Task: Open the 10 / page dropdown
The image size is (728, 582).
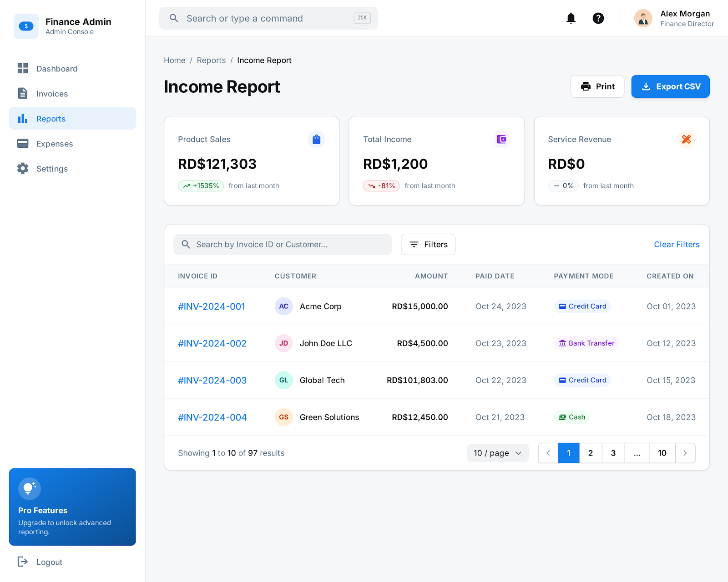Action: (497, 453)
